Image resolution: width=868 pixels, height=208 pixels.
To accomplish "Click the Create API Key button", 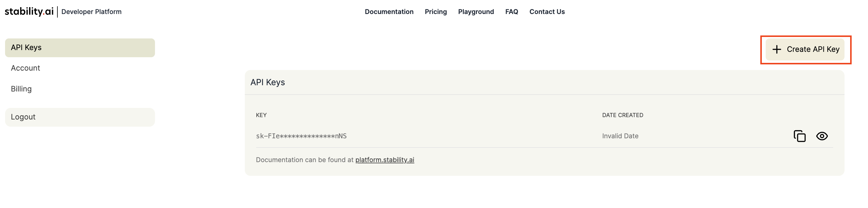I will 805,49.
